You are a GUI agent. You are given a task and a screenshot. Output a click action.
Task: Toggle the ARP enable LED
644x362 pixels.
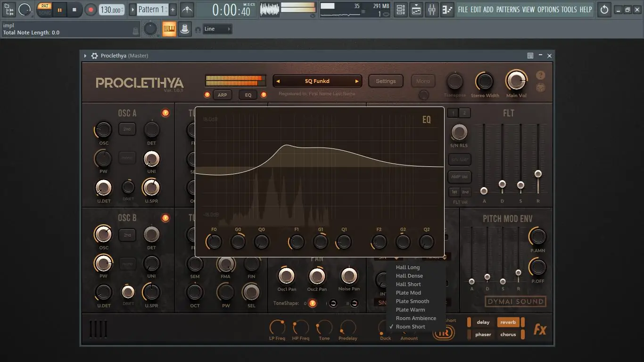[x=207, y=95]
